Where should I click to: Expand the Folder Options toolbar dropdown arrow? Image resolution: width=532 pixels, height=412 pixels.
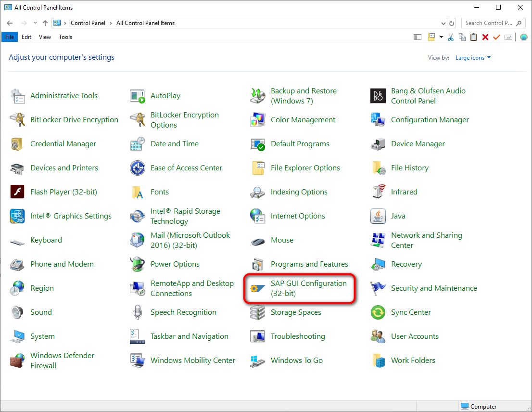click(441, 37)
